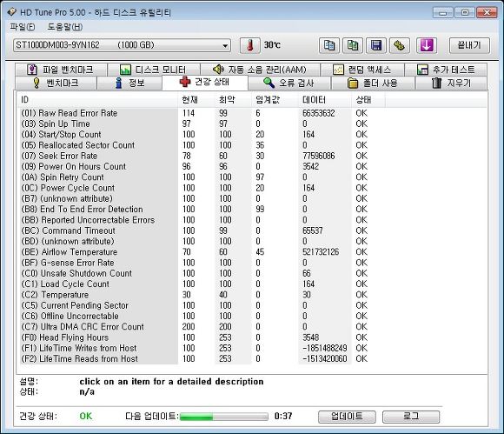Image resolution: width=504 pixels, height=434 pixels.
Task: Switch to the 오류 검사 tab
Action: (x=289, y=83)
